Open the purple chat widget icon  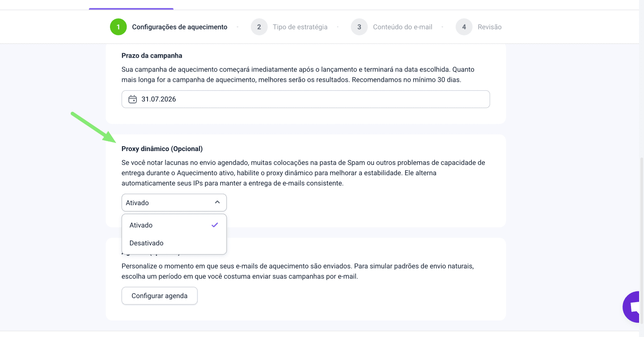coord(634,307)
